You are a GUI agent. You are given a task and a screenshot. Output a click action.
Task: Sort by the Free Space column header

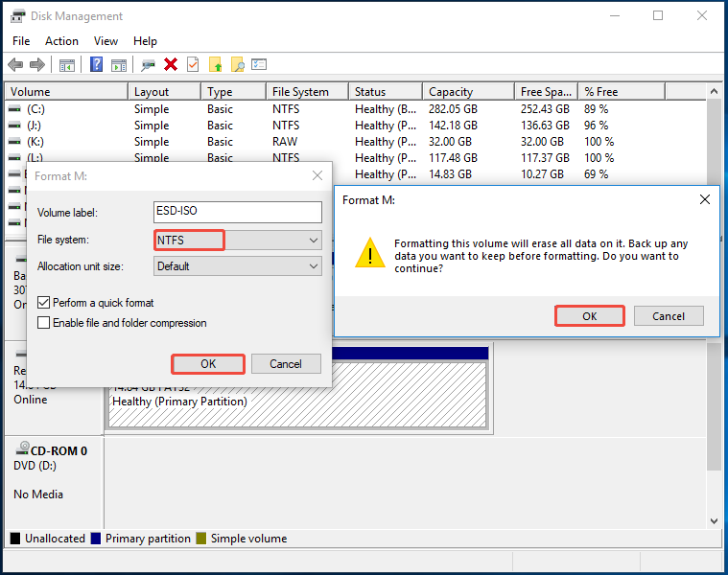click(x=547, y=92)
